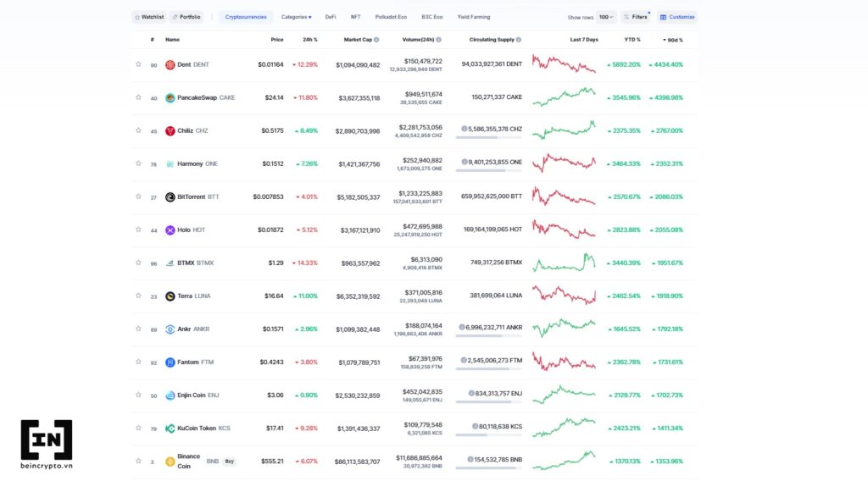This screenshot has width=868, height=481.
Task: Star PancakeSwap to add to watchlist
Action: click(x=138, y=97)
